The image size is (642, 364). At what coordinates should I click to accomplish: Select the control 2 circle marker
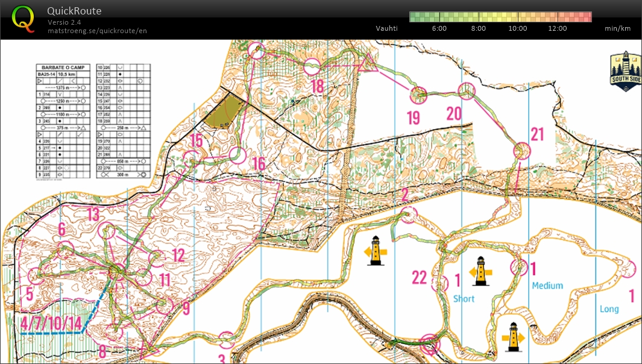point(409,214)
